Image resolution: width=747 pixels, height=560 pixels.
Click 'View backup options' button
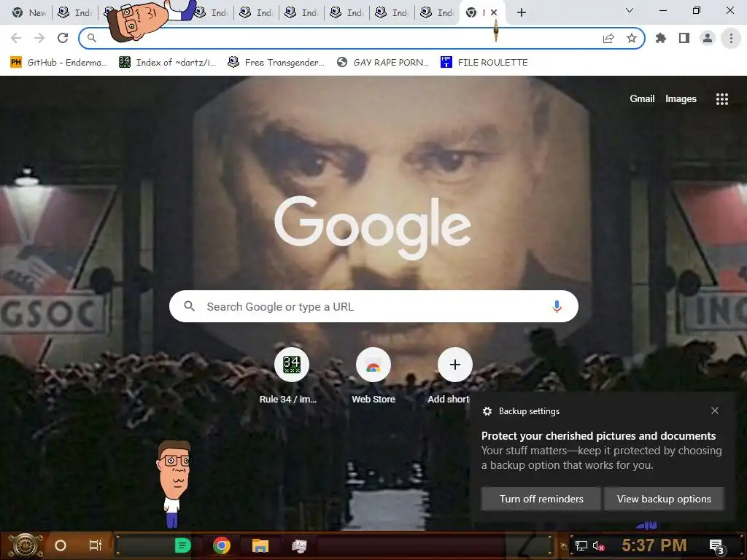pos(664,499)
